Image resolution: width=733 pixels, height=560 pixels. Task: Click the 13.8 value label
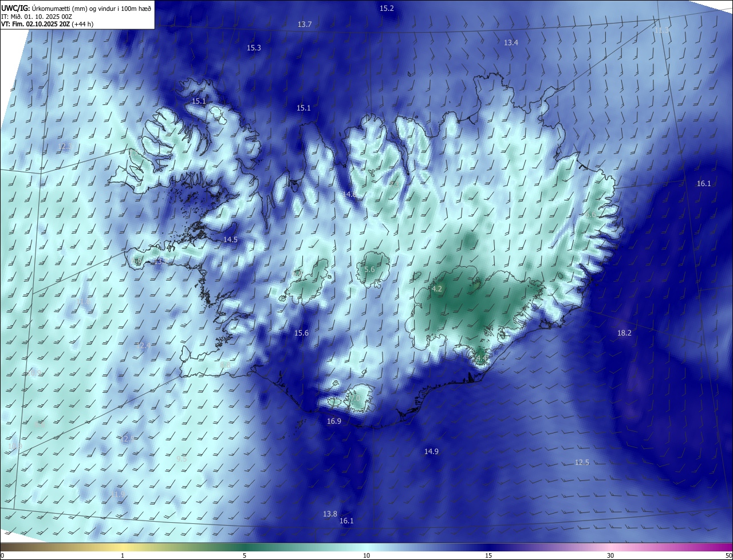330,514
